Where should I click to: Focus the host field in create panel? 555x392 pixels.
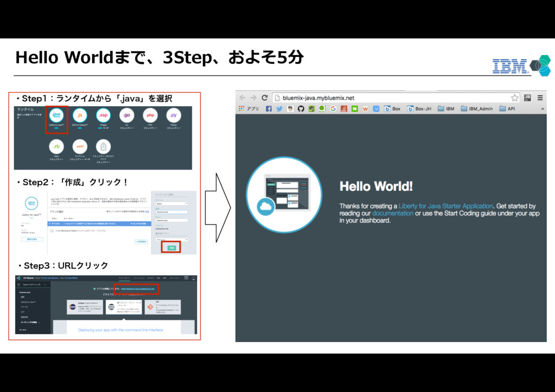(x=172, y=220)
